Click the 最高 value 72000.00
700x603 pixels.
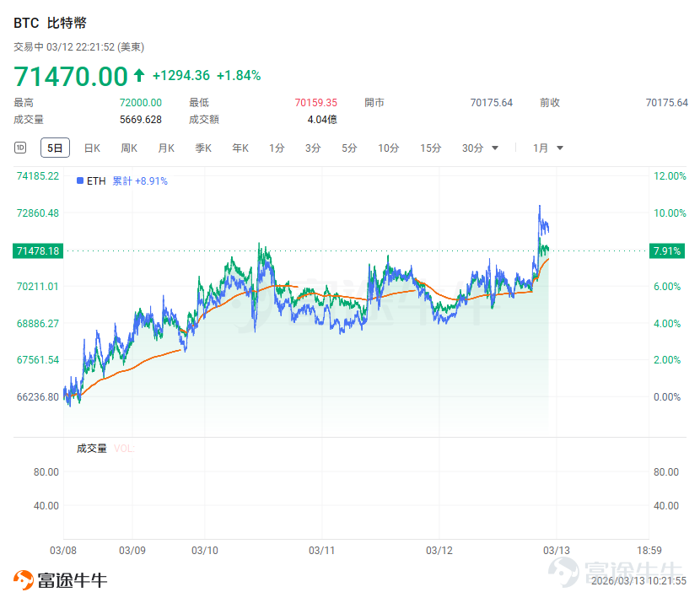141,103
